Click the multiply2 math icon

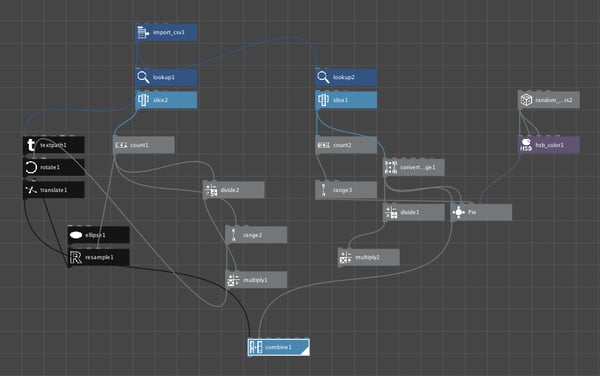click(x=346, y=257)
